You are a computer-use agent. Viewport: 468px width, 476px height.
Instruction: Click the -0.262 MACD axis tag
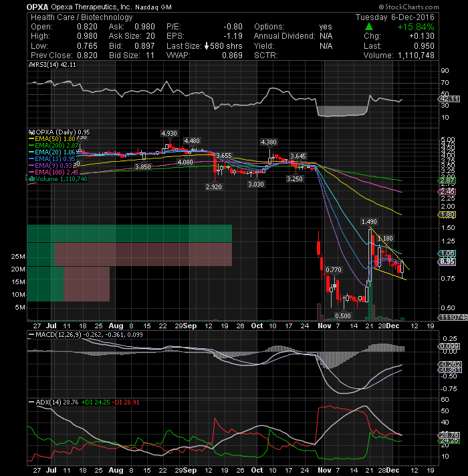point(451,364)
